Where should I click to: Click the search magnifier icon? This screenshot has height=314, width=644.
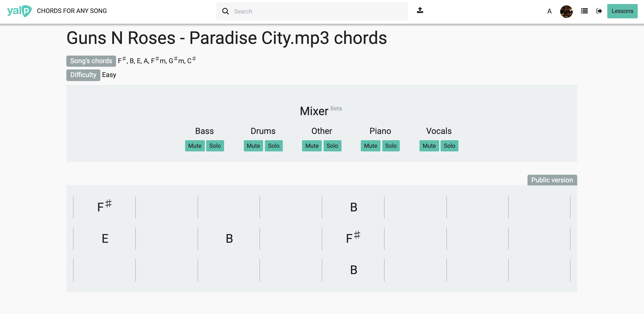(226, 11)
